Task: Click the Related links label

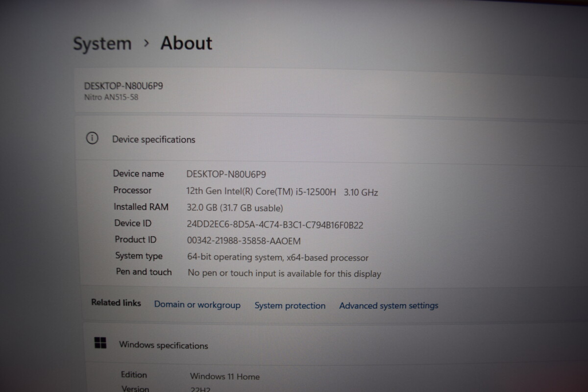Action: (116, 303)
